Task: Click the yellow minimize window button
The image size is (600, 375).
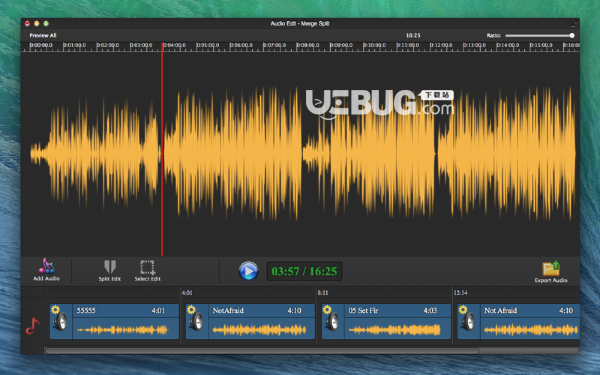Action: pos(37,23)
